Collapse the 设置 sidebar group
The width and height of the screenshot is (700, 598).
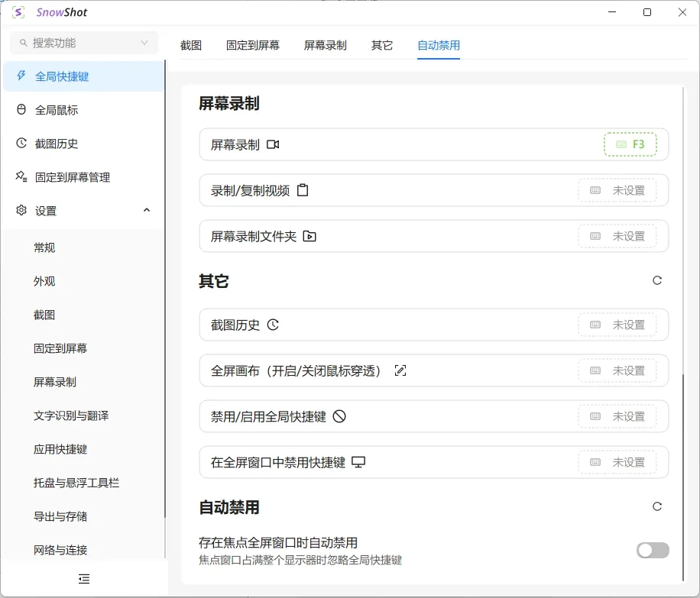click(x=147, y=210)
